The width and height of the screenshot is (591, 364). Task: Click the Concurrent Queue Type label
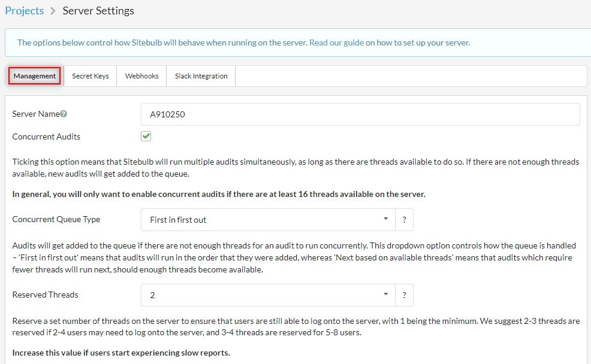coord(56,220)
